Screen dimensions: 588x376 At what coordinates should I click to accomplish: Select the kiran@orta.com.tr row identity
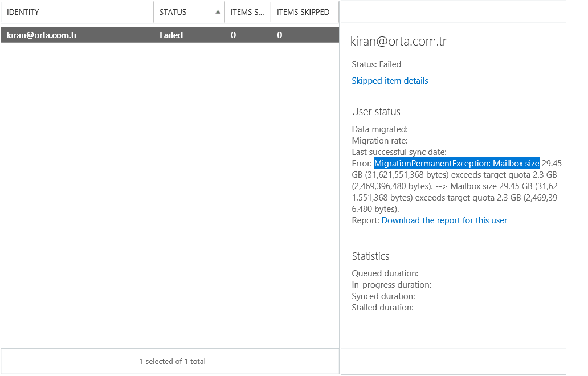(x=42, y=35)
